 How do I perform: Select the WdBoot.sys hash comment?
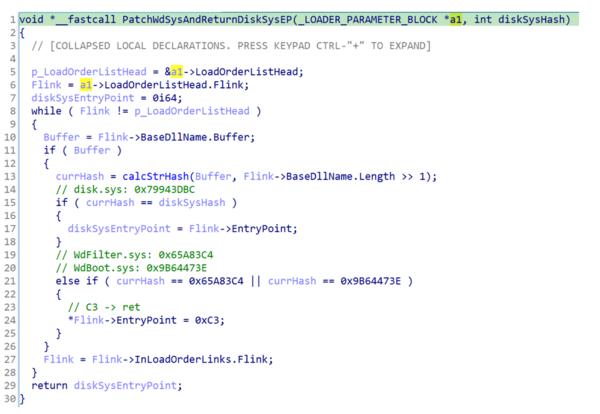point(131,268)
